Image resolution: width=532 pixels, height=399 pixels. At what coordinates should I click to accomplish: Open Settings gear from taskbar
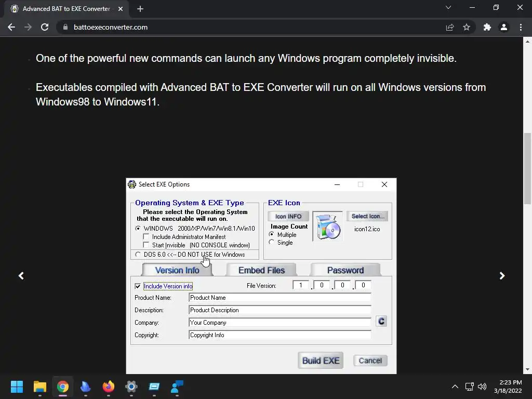pyautogui.click(x=131, y=387)
